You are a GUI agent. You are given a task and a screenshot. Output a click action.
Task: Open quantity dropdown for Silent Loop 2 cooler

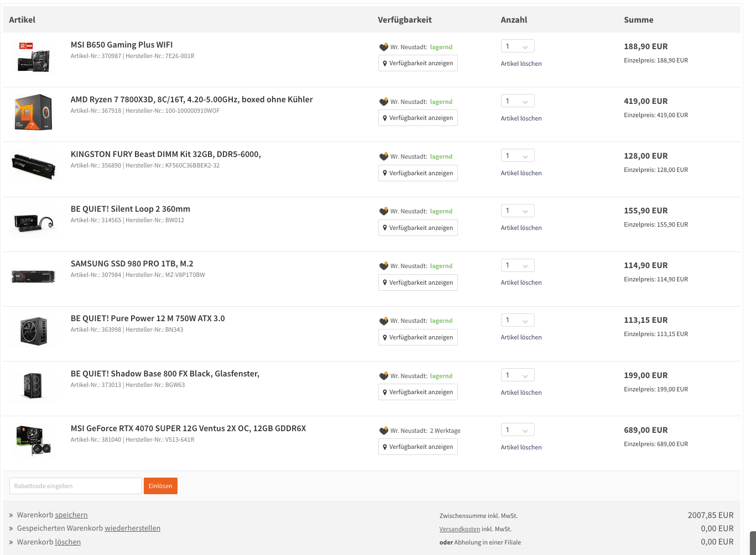(x=518, y=211)
